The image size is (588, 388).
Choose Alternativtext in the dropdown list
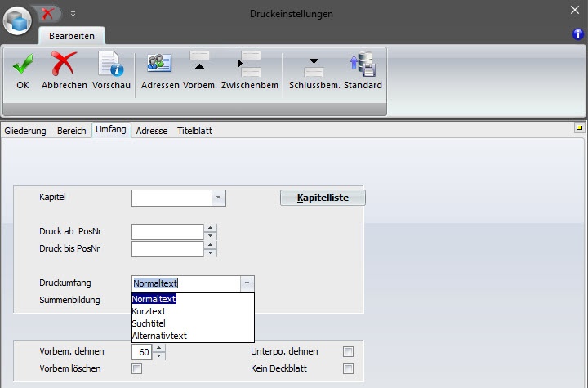(x=193, y=336)
